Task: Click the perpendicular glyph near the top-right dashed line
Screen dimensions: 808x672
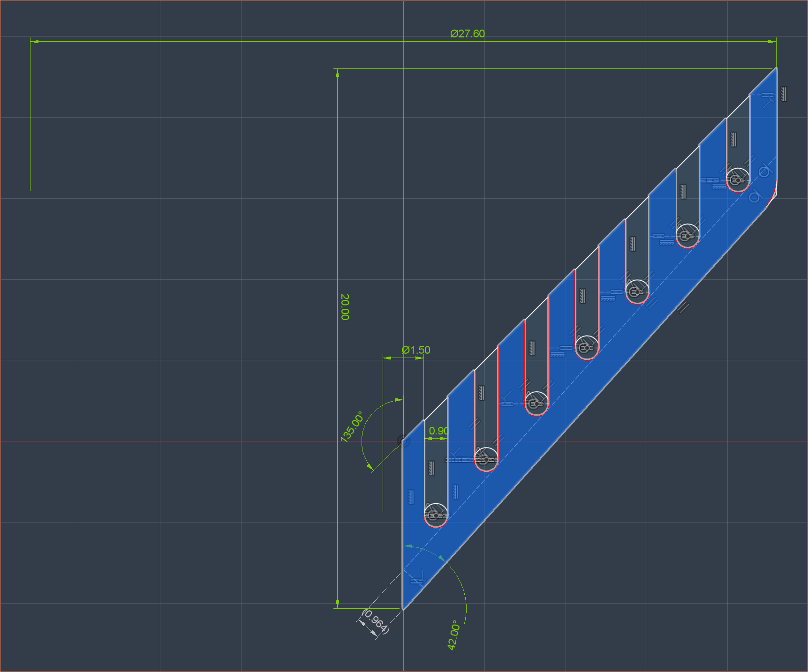Action: click(x=768, y=99)
